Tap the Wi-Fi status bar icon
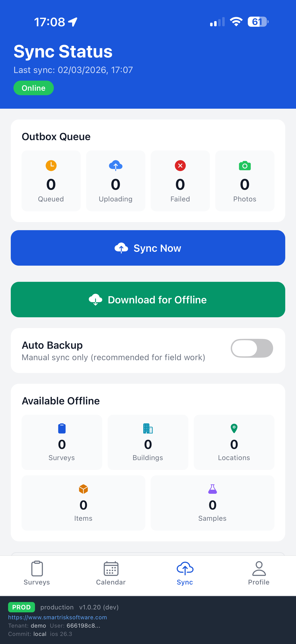The image size is (296, 644). [x=236, y=22]
